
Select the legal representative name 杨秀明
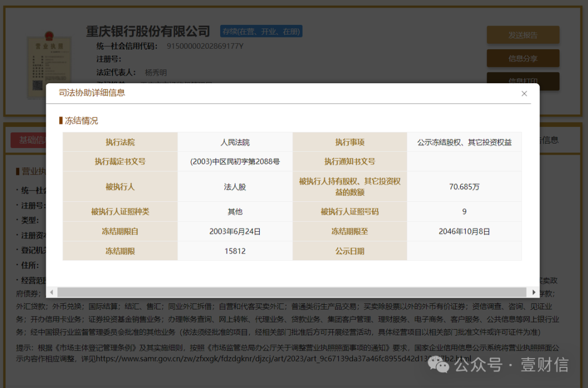tap(156, 72)
